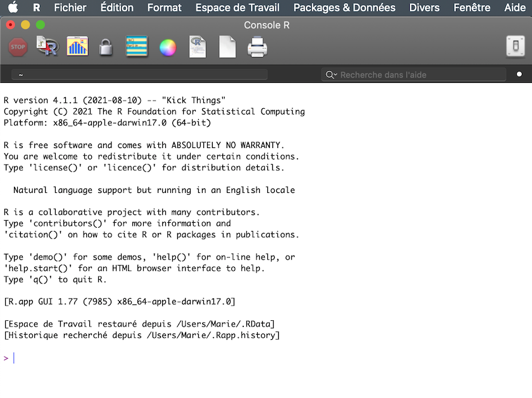This screenshot has width=532, height=398.
Task: Click the printer icon
Action: [257, 47]
